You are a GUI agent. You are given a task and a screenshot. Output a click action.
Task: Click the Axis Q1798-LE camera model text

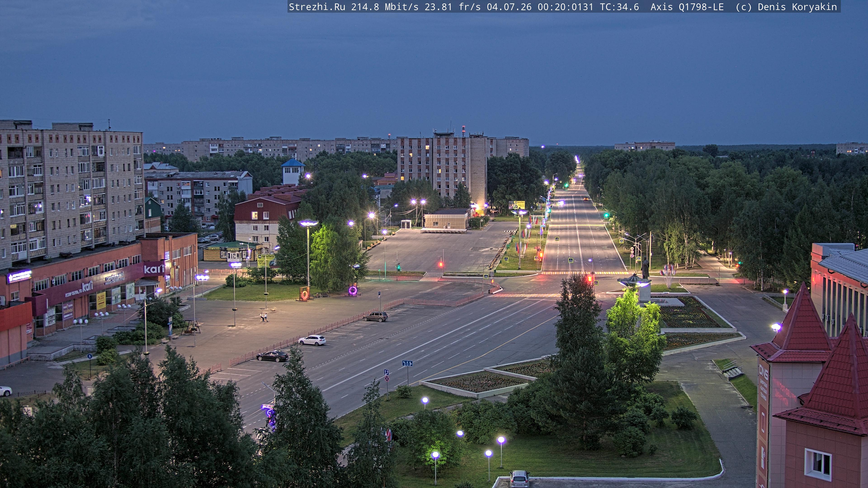687,7
